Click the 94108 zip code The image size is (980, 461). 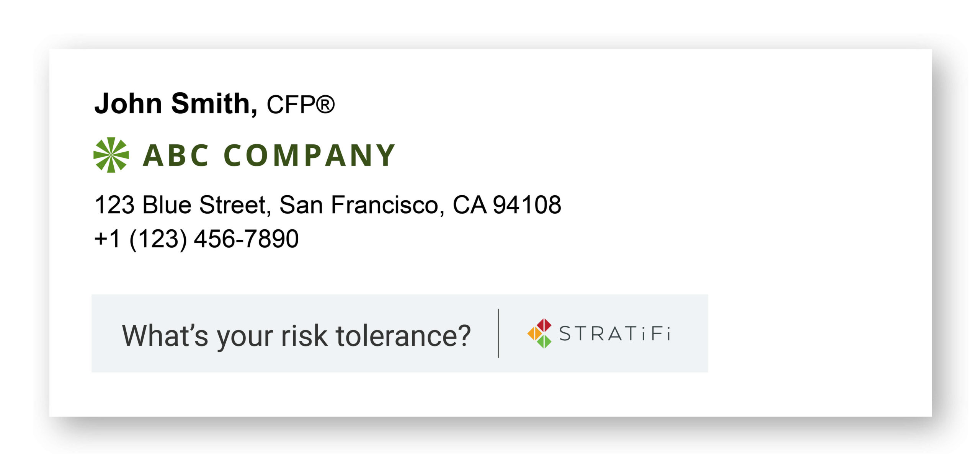(527, 205)
